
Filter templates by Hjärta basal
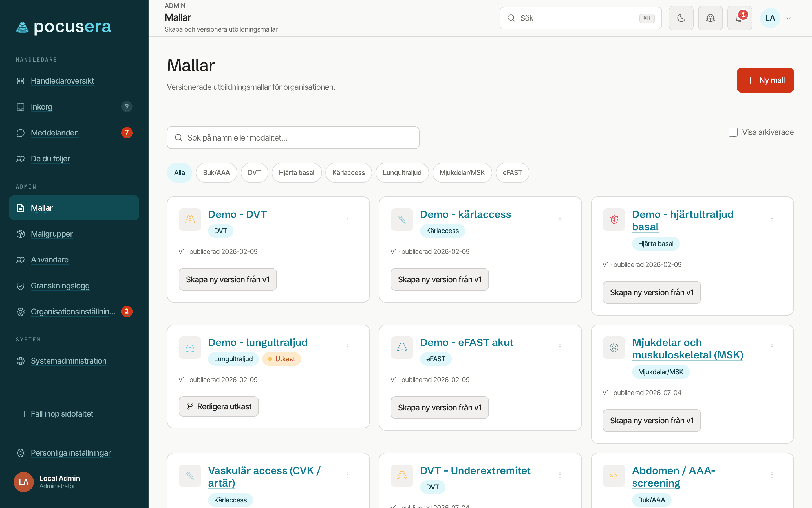tap(297, 173)
